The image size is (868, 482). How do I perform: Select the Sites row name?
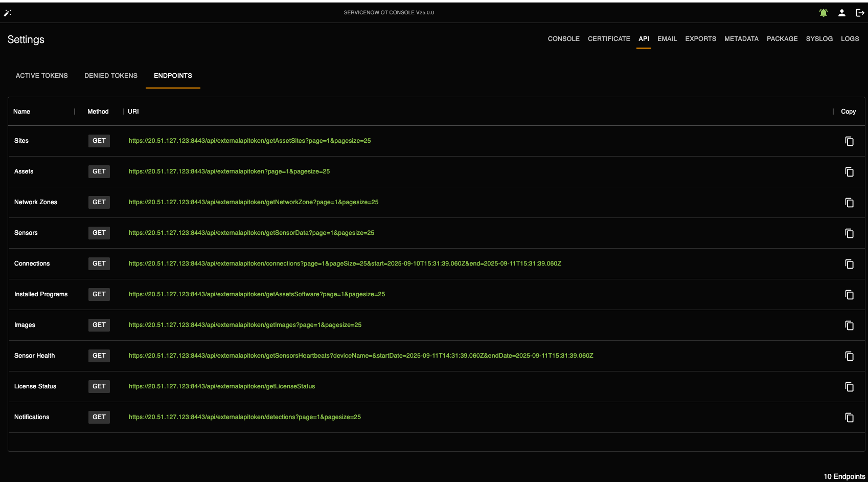coord(21,141)
